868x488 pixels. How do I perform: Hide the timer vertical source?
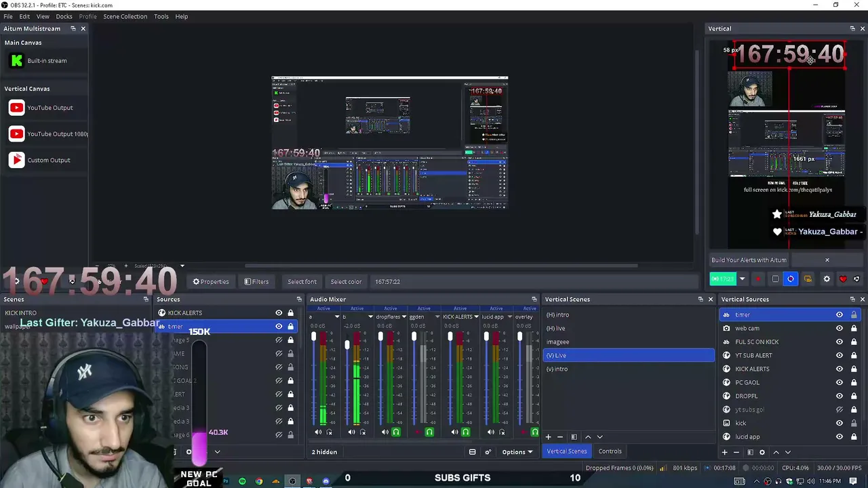[840, 314]
